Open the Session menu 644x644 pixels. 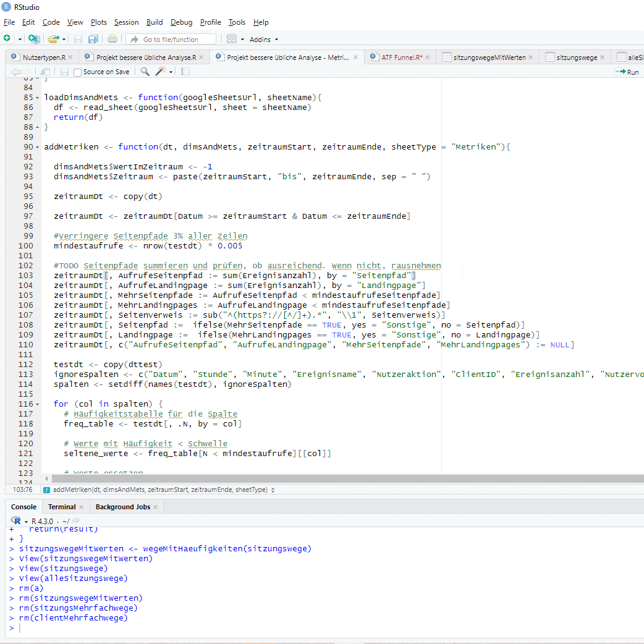(127, 22)
